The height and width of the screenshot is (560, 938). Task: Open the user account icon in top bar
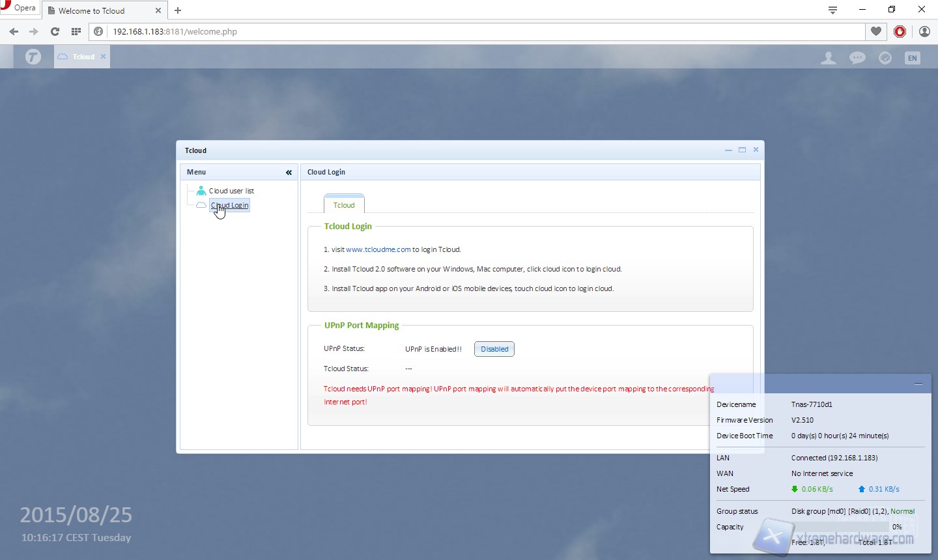(828, 58)
